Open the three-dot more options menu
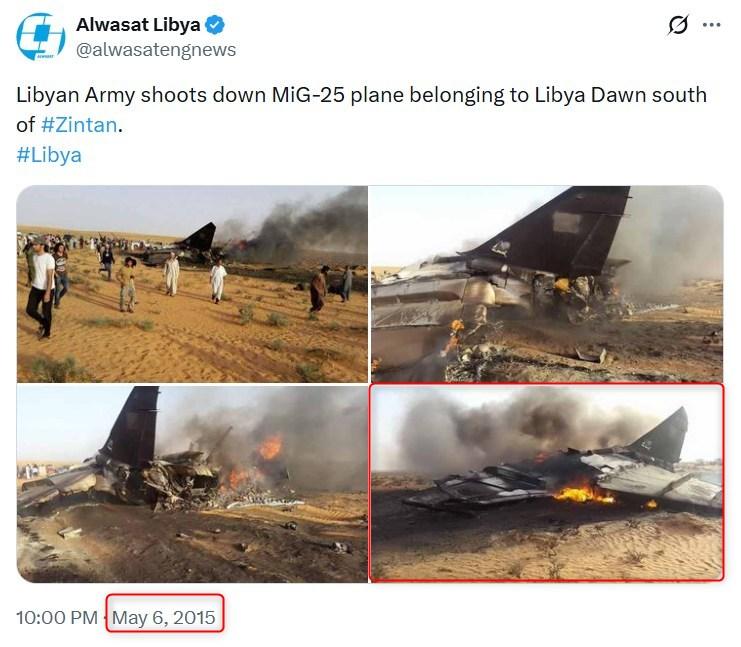 pyautogui.click(x=711, y=25)
